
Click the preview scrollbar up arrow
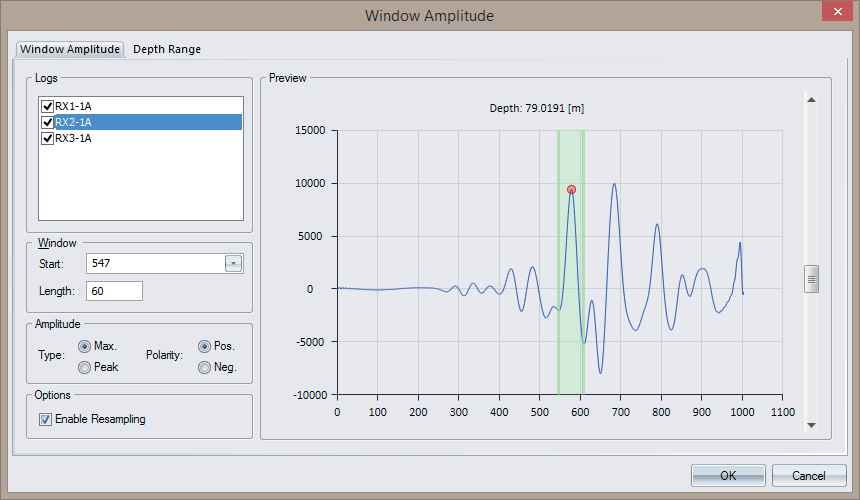(812, 99)
